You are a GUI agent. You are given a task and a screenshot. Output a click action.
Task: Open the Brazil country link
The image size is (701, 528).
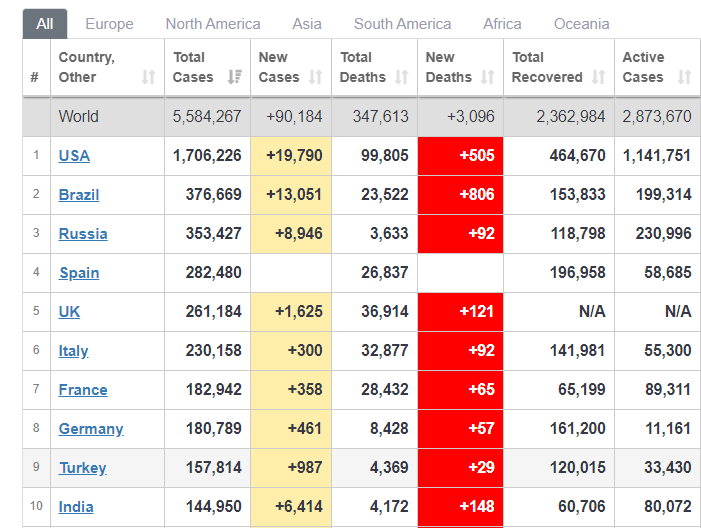pyautogui.click(x=79, y=194)
